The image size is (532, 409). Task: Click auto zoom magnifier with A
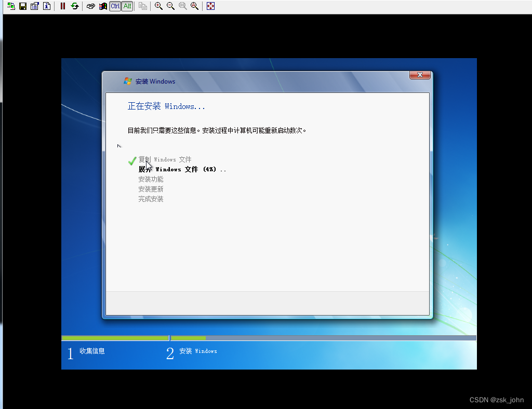click(x=194, y=6)
